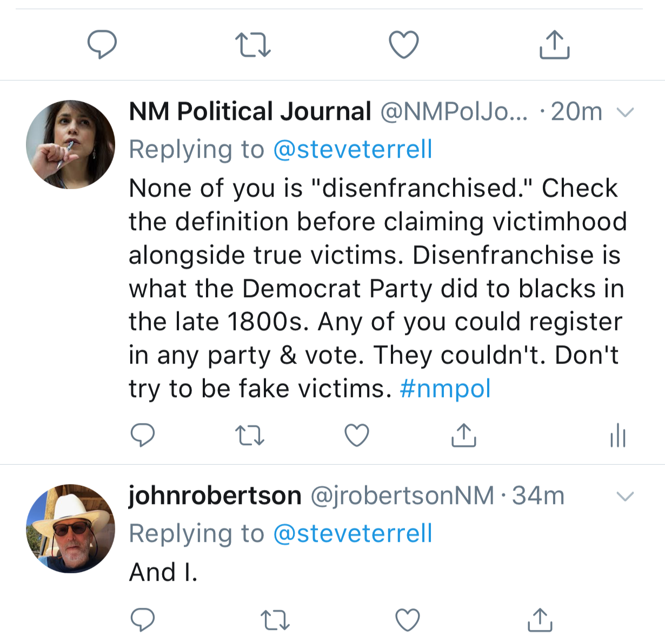Image resolution: width=665 pixels, height=644 pixels.
Task: Reply to johnrobertson's tweet
Action: coord(143,620)
